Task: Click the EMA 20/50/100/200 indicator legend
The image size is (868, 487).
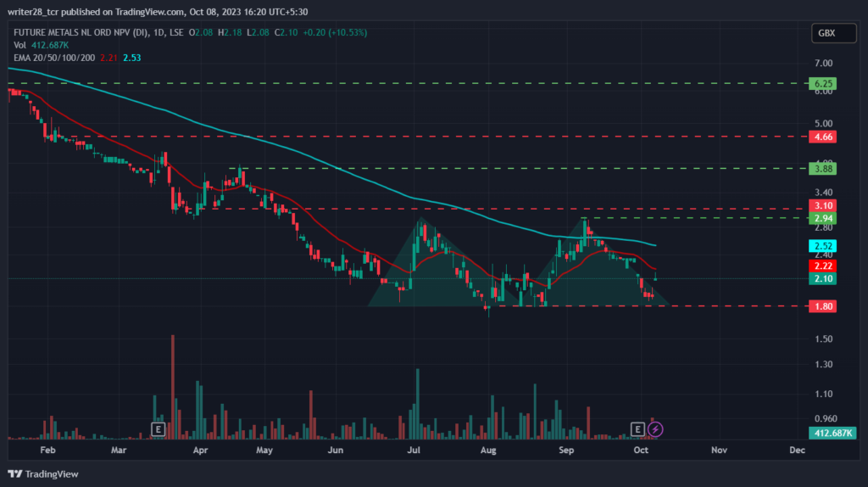Action: [54, 58]
